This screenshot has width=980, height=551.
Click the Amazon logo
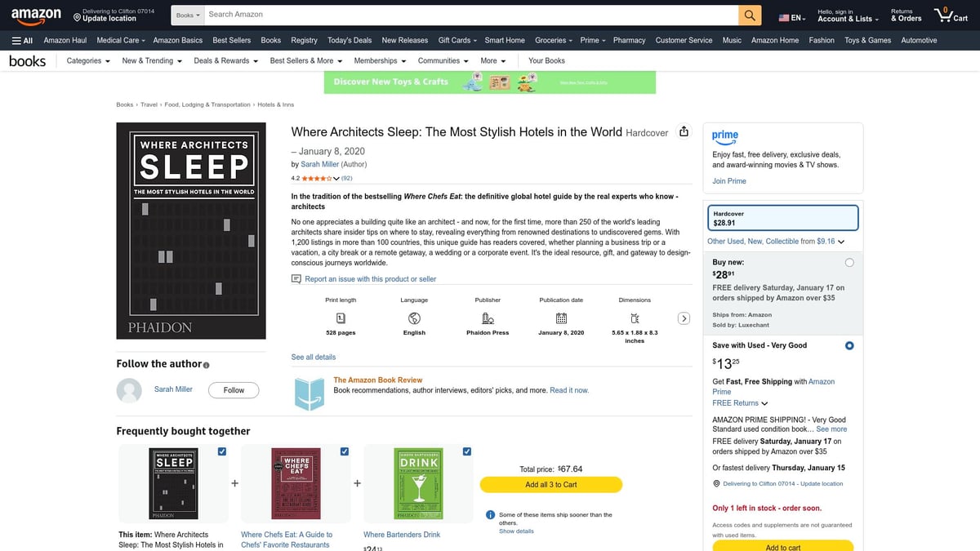(37, 15)
